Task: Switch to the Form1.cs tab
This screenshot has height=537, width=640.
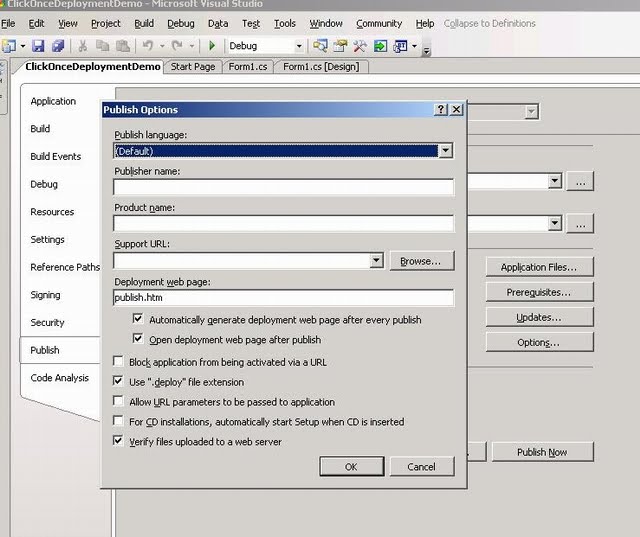Action: point(248,67)
